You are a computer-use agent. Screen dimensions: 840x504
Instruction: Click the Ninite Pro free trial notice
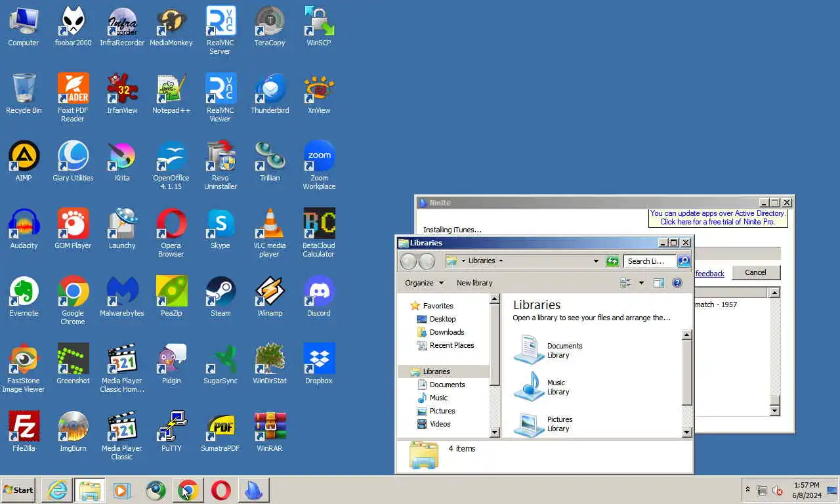[x=717, y=218]
